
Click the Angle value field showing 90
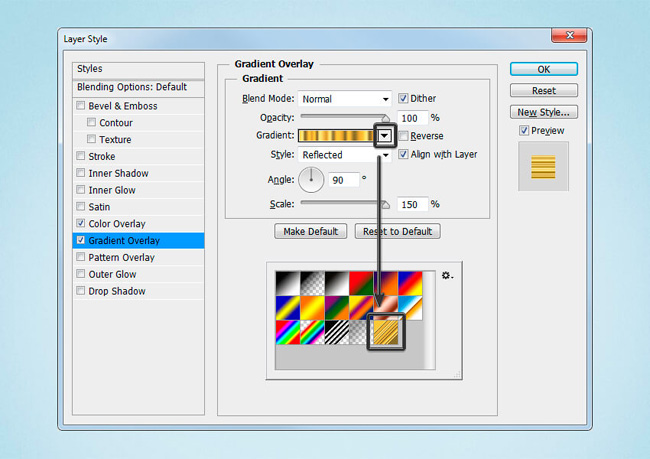343,180
